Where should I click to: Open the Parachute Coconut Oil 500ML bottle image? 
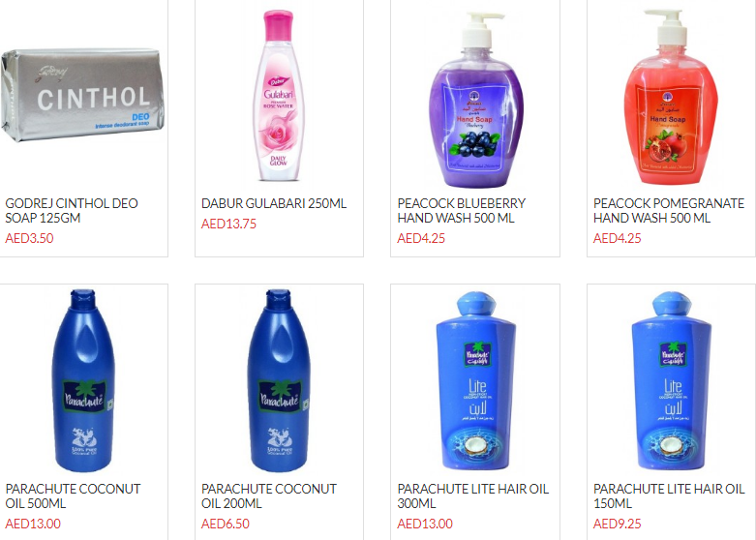coord(83,380)
